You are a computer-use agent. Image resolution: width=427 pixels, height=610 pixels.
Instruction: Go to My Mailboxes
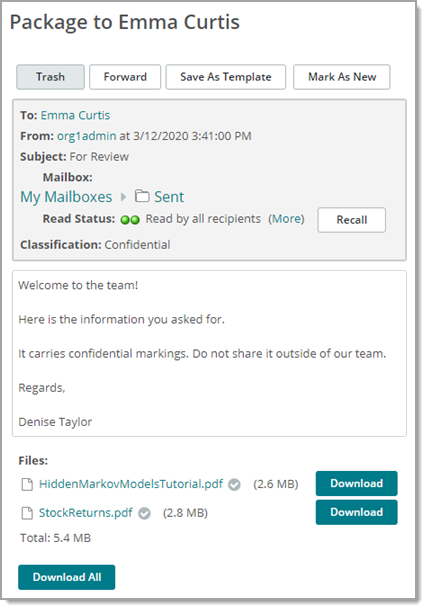pos(66,197)
